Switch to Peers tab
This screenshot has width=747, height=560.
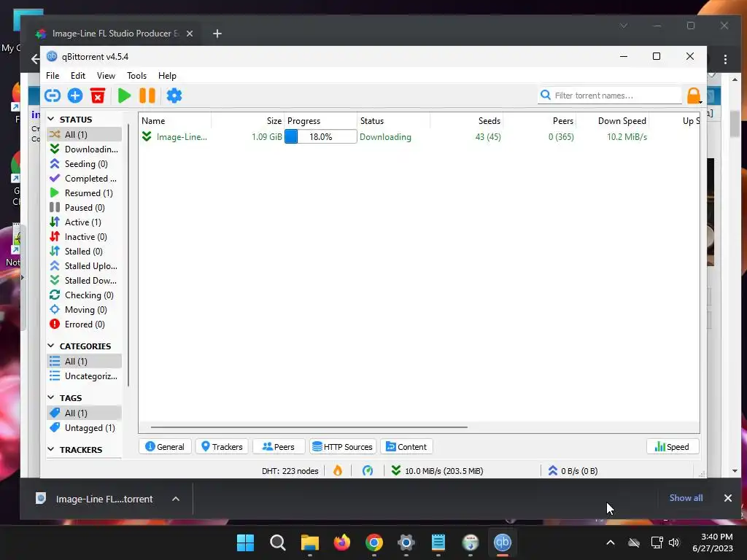(x=279, y=447)
